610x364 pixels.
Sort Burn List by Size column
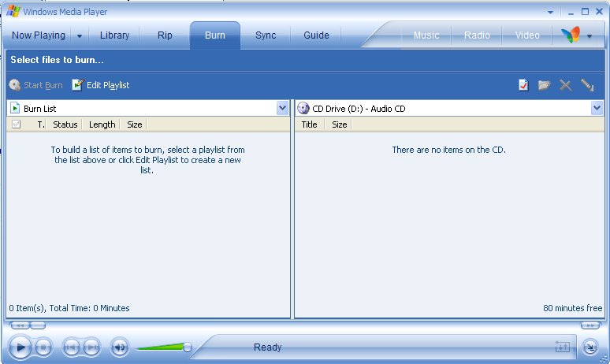point(134,124)
